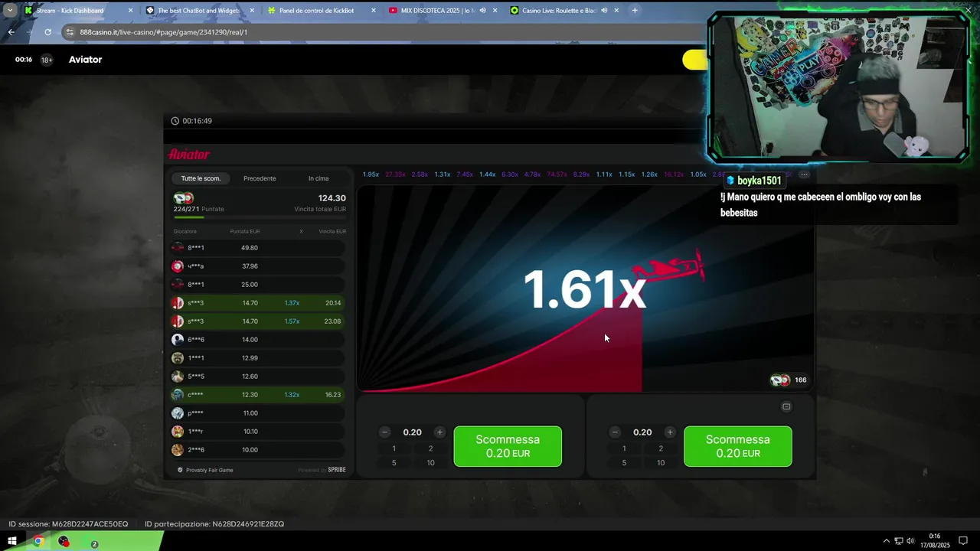Mute the MIX DISCOTECA 2025 tab audio
Screen dimensions: 980x551
[483, 11]
